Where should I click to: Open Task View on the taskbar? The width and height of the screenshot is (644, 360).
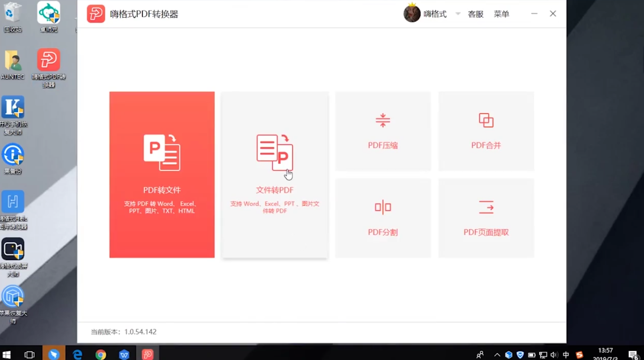(x=29, y=354)
